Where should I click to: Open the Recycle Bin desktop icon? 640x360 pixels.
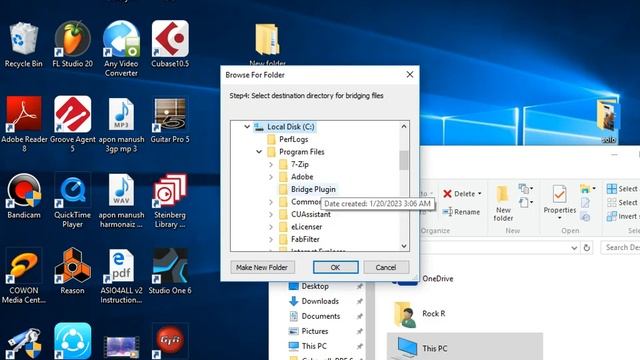[x=23, y=45]
